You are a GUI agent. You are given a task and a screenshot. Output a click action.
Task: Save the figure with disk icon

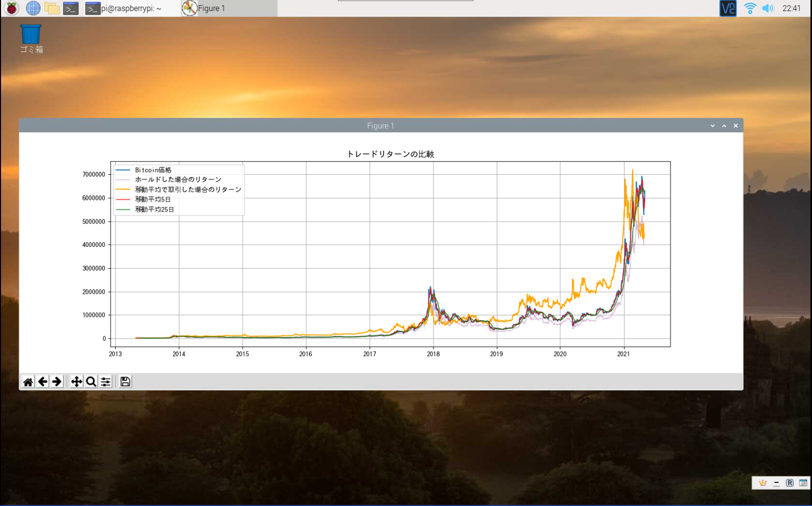[x=125, y=382]
